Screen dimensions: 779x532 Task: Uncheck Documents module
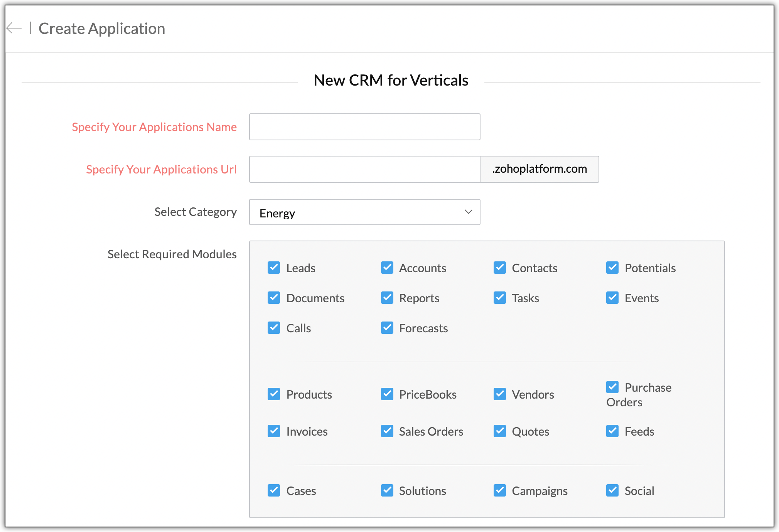[x=274, y=298]
